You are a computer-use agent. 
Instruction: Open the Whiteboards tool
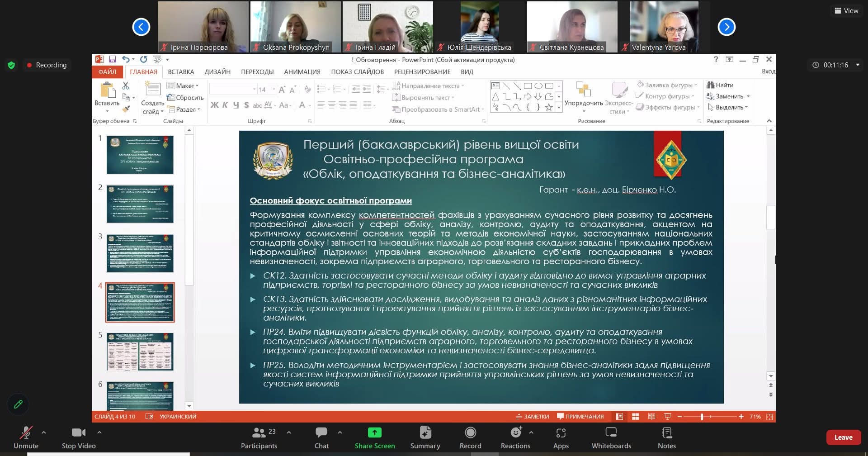(x=611, y=437)
